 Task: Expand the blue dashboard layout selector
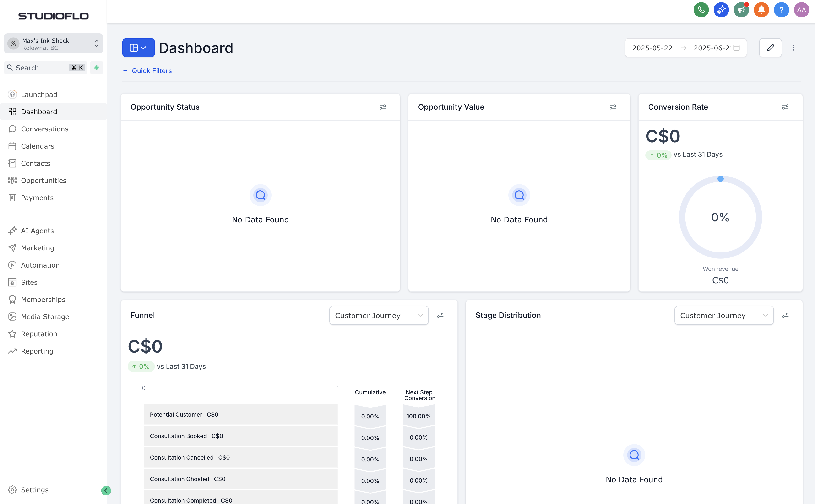pyautogui.click(x=138, y=48)
